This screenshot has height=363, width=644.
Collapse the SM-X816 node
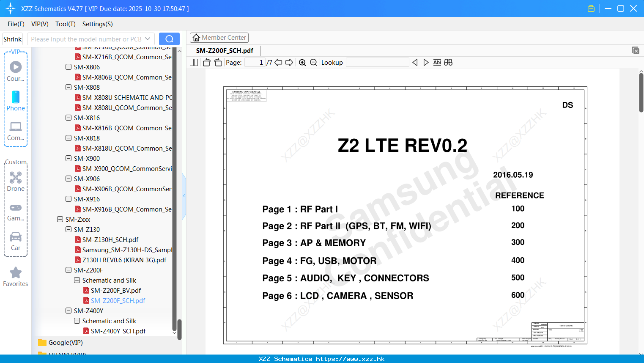tap(69, 118)
